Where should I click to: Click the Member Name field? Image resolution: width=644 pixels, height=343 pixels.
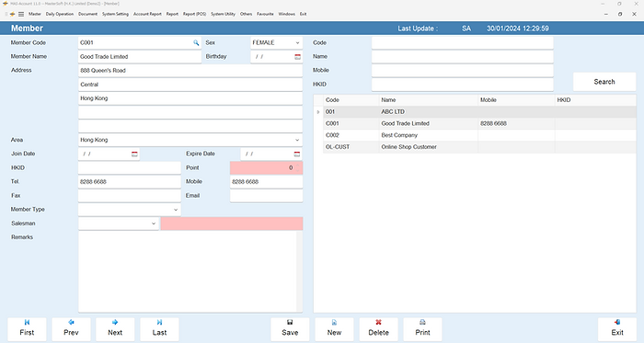(140, 57)
